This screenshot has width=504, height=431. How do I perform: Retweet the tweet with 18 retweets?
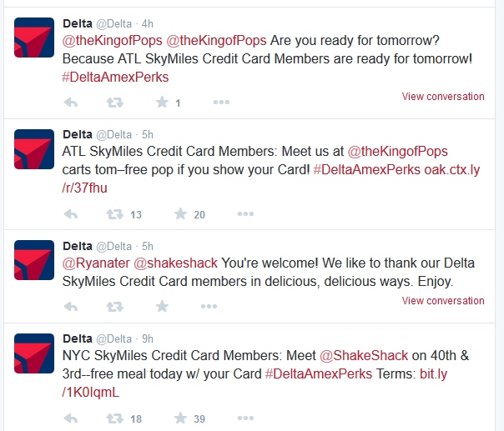(115, 418)
